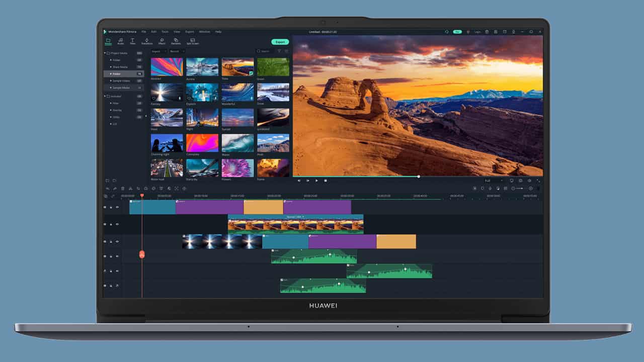The image size is (644, 362).
Task: Click the filter icon beside the search box
Action: click(279, 51)
